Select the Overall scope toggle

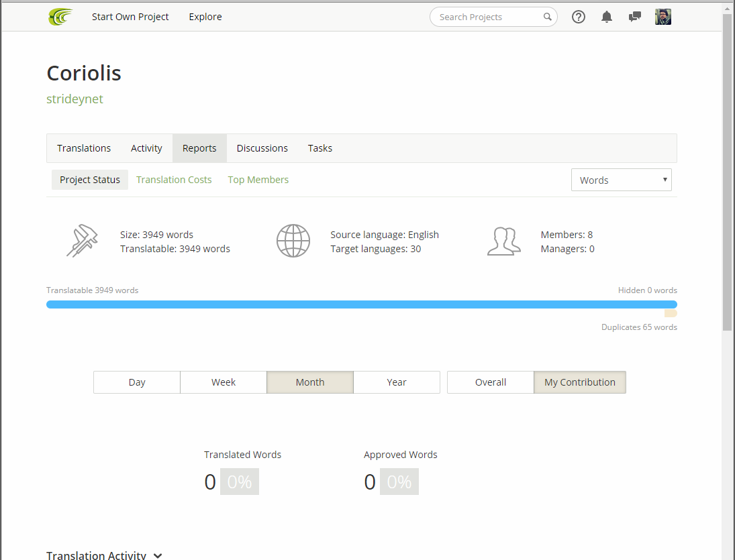coord(490,382)
